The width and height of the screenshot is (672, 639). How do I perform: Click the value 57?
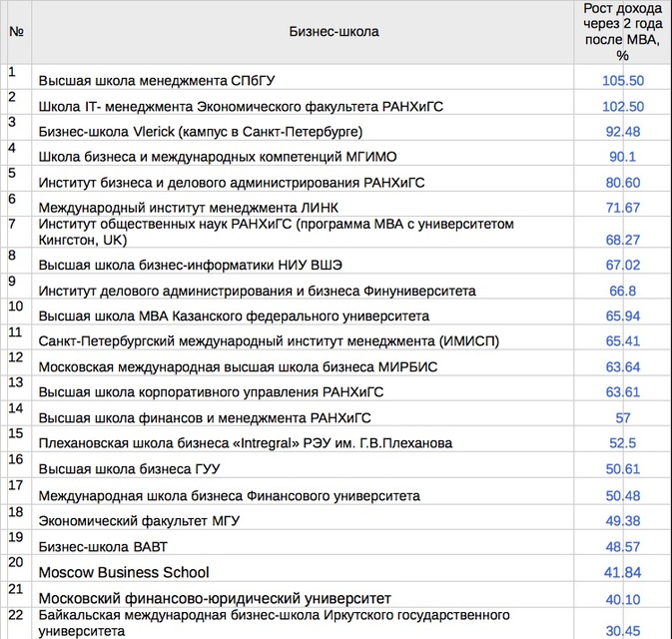623,418
